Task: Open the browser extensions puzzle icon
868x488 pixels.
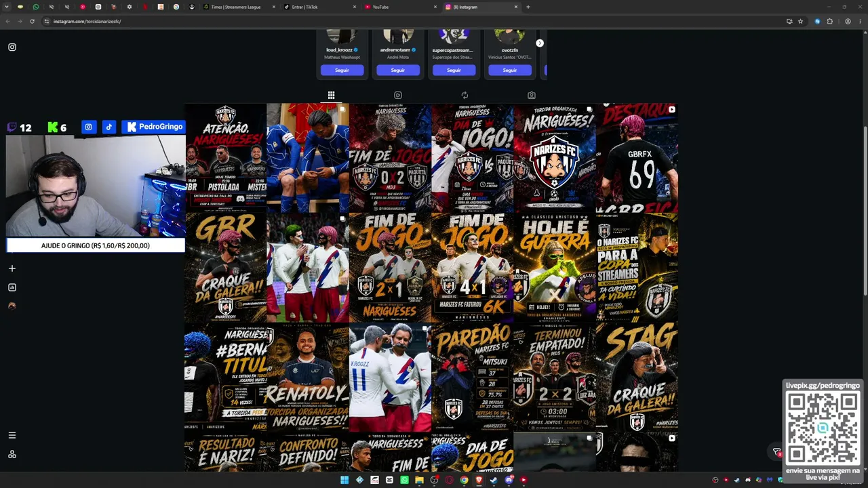Action: [x=829, y=21]
